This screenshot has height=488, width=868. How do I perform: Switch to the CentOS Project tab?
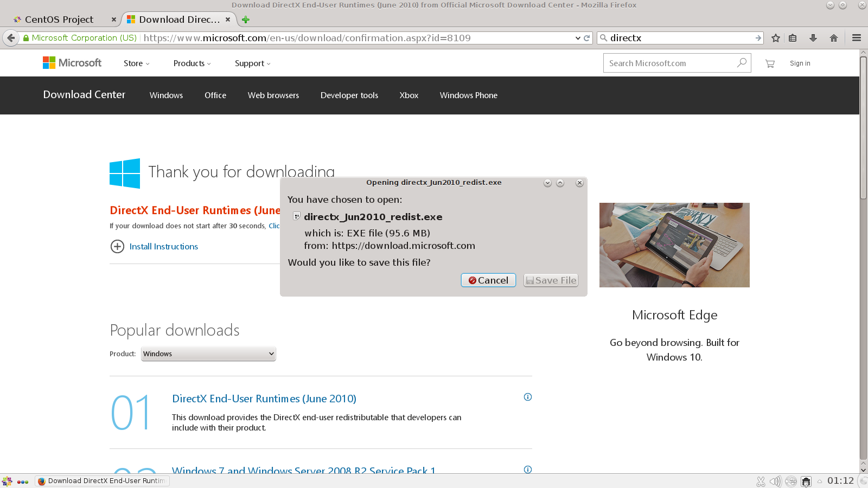59,20
